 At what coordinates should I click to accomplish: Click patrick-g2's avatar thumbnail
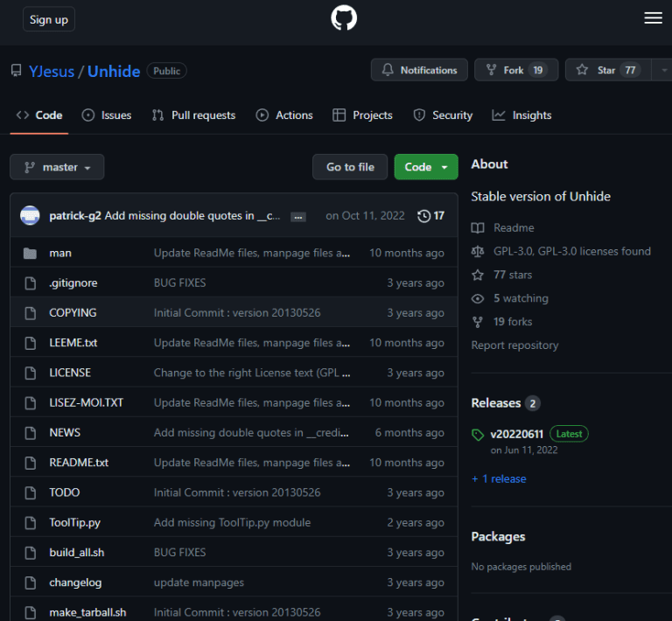click(30, 216)
